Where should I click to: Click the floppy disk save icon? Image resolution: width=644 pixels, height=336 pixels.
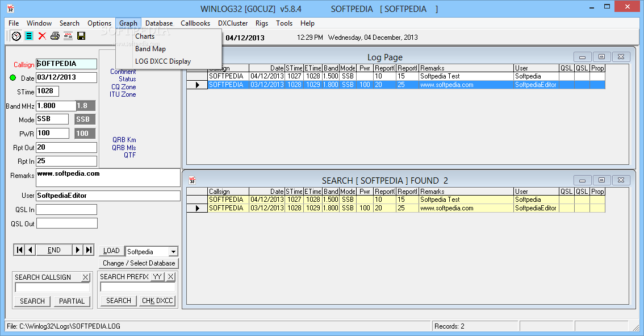(81, 36)
